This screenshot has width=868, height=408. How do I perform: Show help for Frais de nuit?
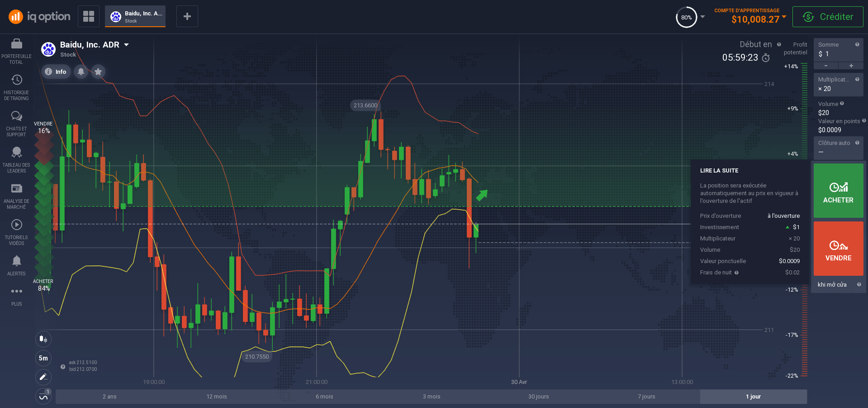pos(736,273)
